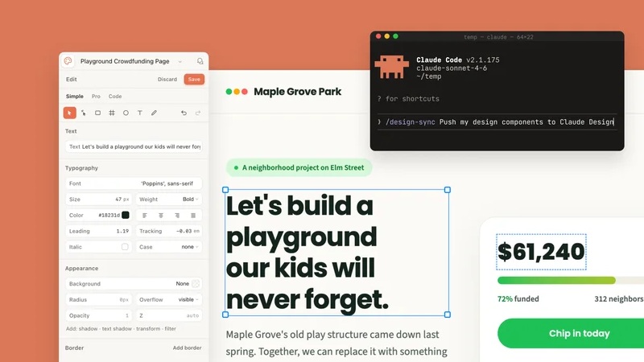This screenshot has height=362, width=644.
Task: Open comments via the chat bubble icon
Action: pos(200,61)
